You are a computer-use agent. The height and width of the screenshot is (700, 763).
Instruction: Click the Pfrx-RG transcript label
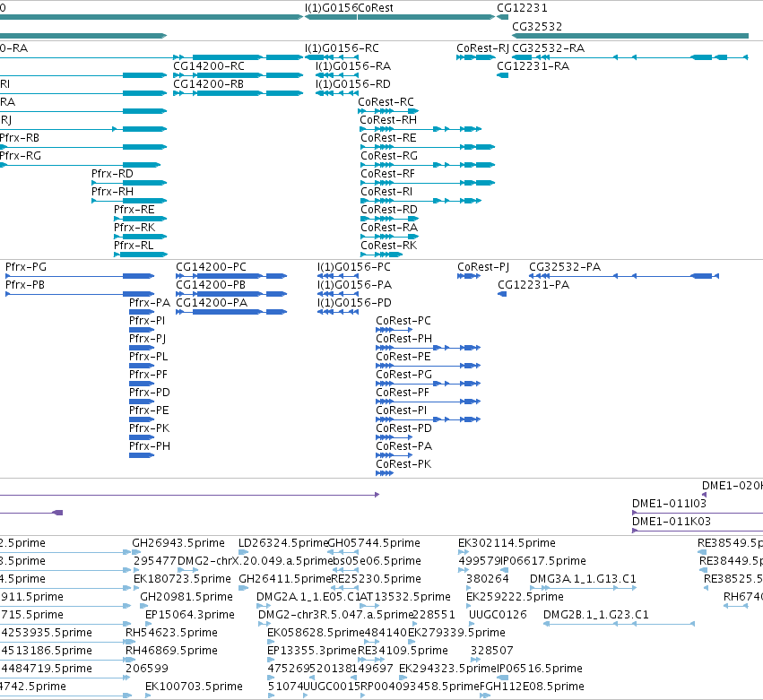pos(21,156)
